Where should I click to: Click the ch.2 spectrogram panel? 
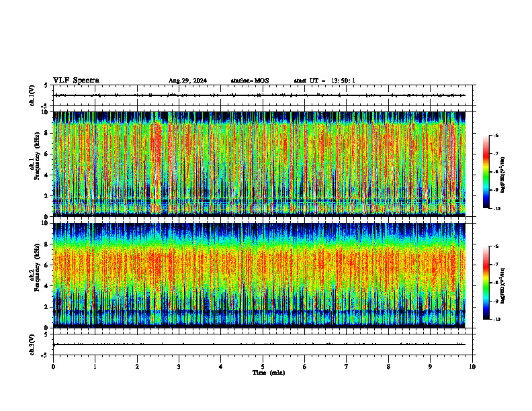click(259, 275)
